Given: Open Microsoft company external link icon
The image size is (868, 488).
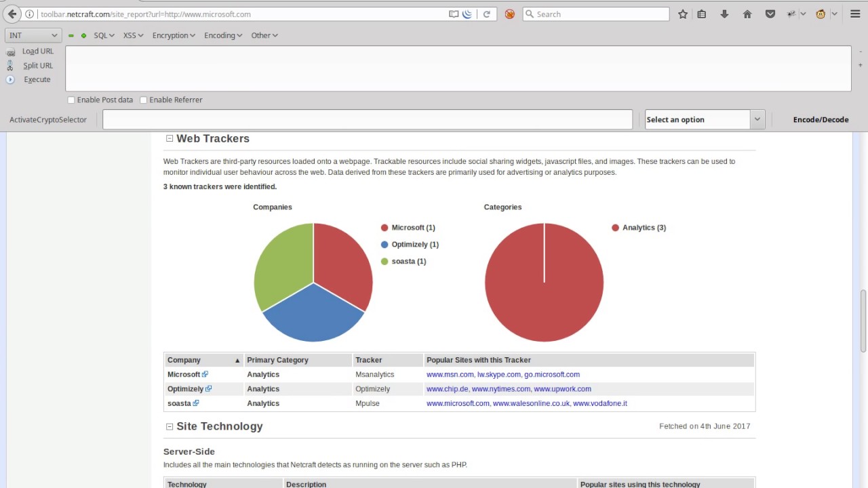Looking at the screenshot, I should [x=205, y=374].
